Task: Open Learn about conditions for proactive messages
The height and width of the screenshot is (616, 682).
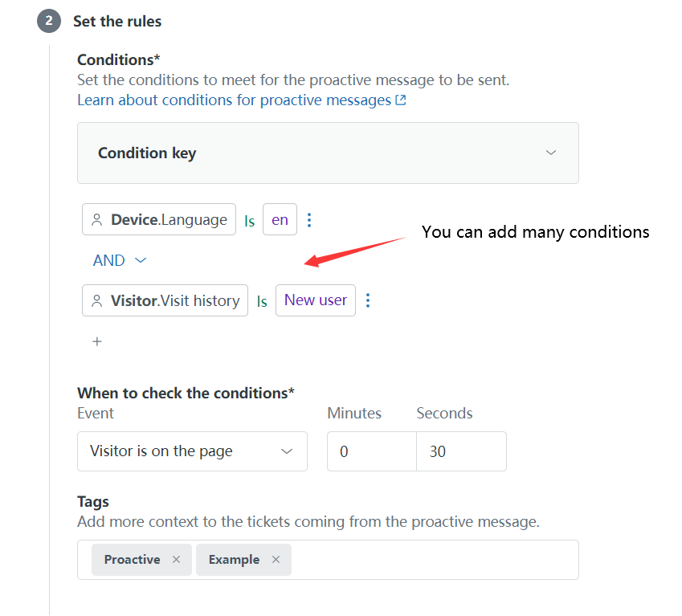Action: coord(235,100)
